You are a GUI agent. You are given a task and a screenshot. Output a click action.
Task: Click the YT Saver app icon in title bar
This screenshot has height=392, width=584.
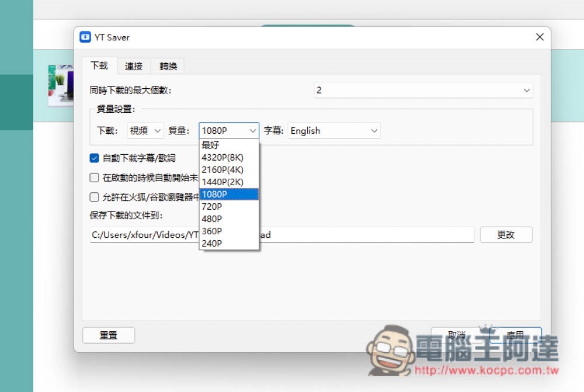[85, 37]
